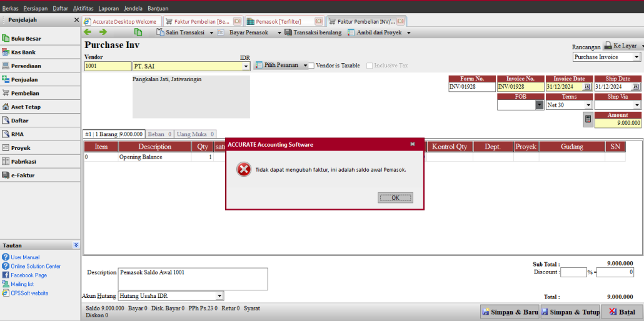This screenshot has height=321, width=644.
Task: Click into the Description text box
Action: [x=193, y=279]
